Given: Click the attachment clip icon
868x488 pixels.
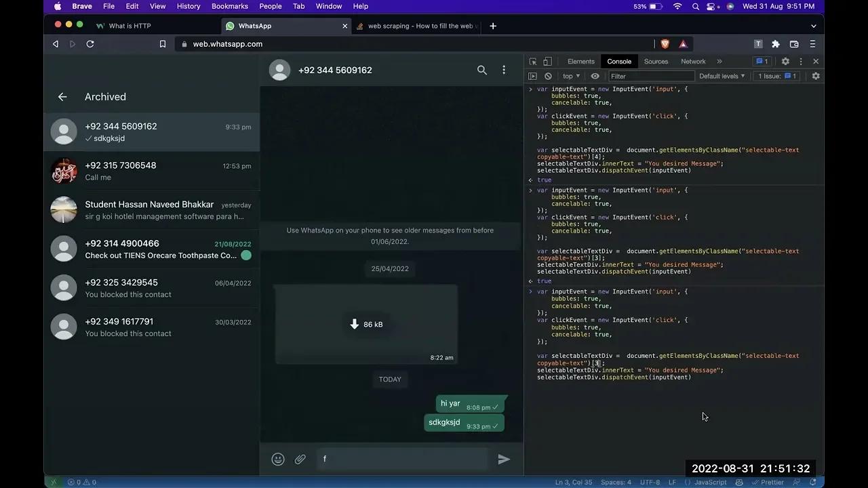Looking at the screenshot, I should 300,459.
